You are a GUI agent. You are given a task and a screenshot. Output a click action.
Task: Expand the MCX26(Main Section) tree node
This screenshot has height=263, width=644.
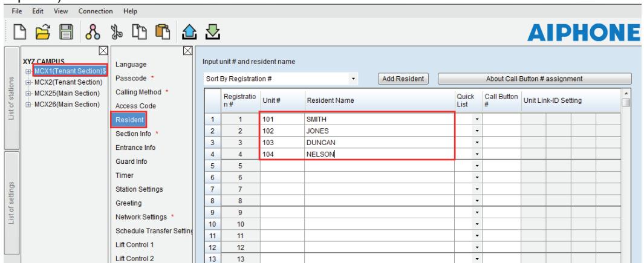(x=28, y=105)
